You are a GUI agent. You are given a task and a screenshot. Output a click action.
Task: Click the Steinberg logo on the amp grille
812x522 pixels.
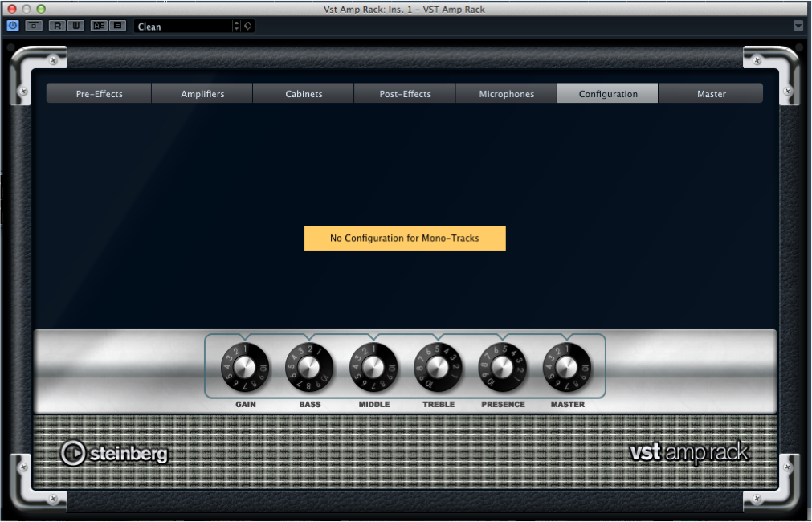(113, 453)
